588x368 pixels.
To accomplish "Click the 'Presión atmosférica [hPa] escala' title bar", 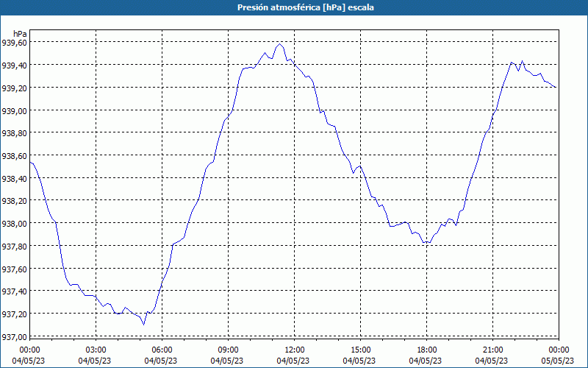I will pyautogui.click(x=294, y=7).
